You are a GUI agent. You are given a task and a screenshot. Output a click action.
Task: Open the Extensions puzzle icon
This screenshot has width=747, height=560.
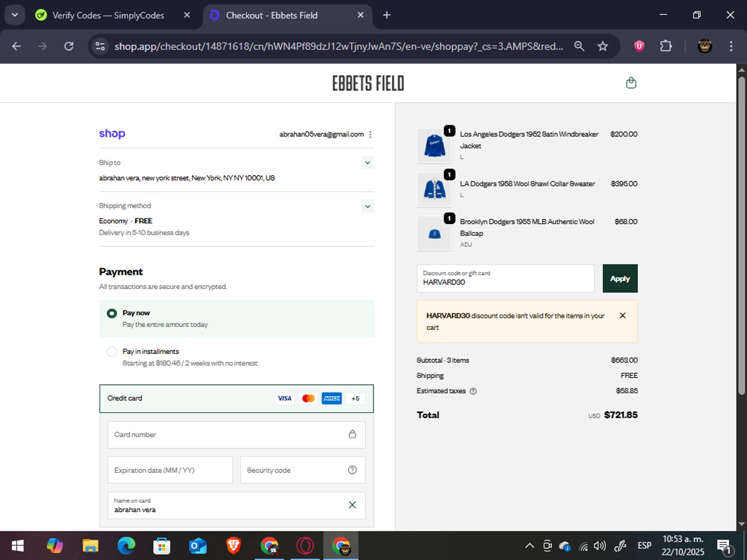coord(666,46)
